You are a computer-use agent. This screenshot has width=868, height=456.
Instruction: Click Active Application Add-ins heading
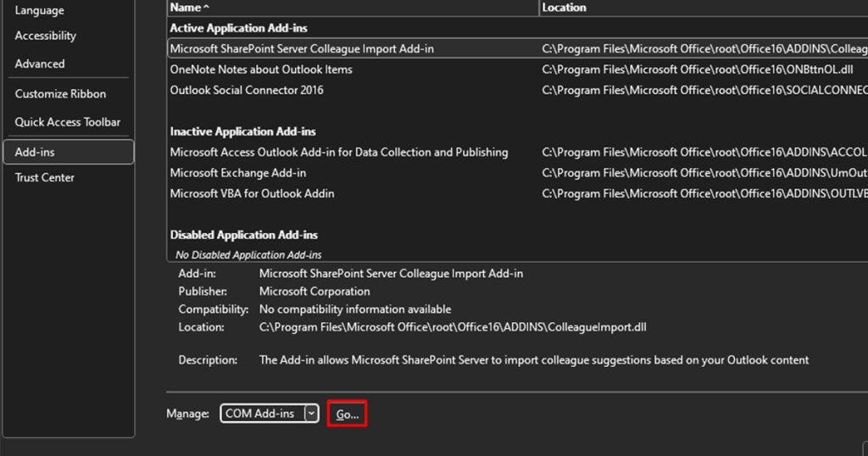point(238,28)
